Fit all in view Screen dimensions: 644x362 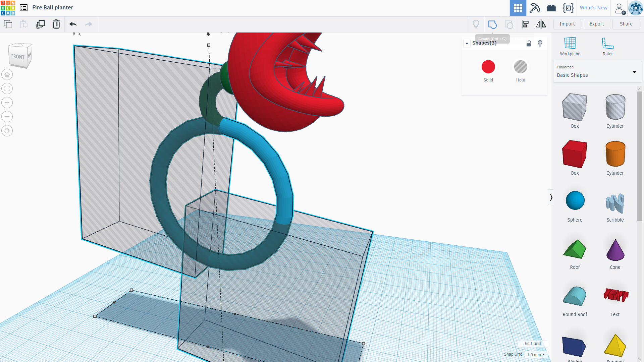tap(7, 88)
